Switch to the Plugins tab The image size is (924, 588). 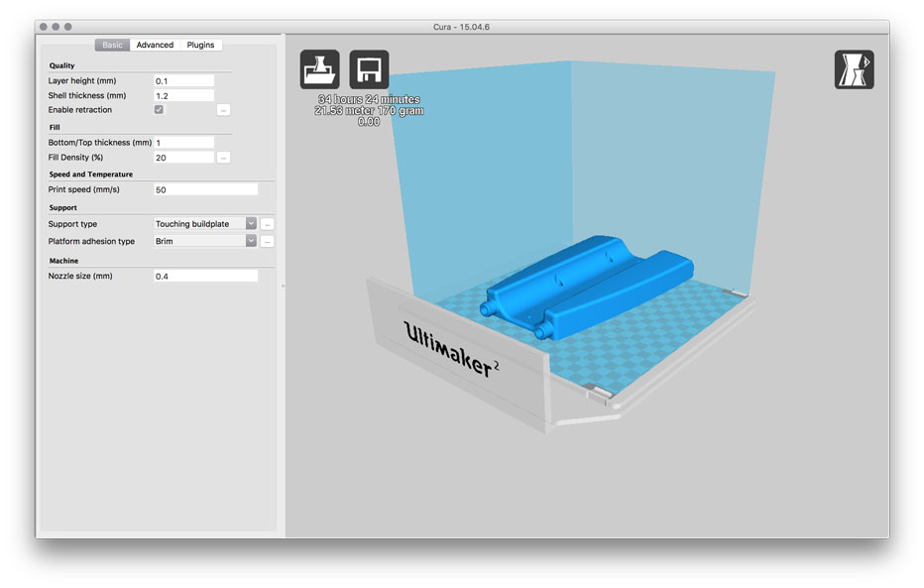[x=201, y=45]
